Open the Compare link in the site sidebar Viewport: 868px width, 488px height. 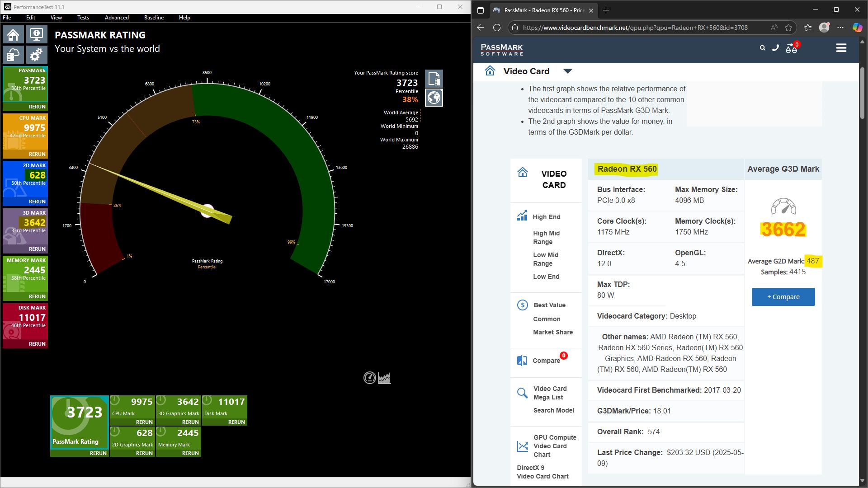(x=546, y=361)
